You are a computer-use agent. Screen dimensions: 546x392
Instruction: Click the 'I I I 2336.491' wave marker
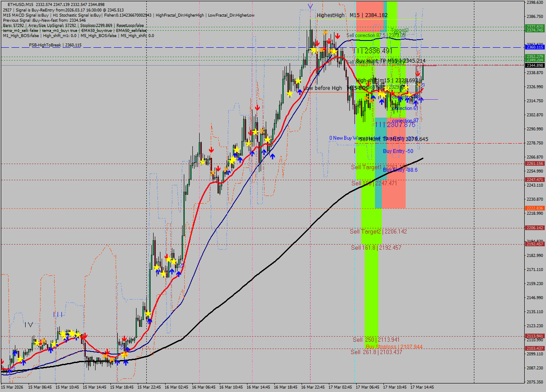coord(372,51)
